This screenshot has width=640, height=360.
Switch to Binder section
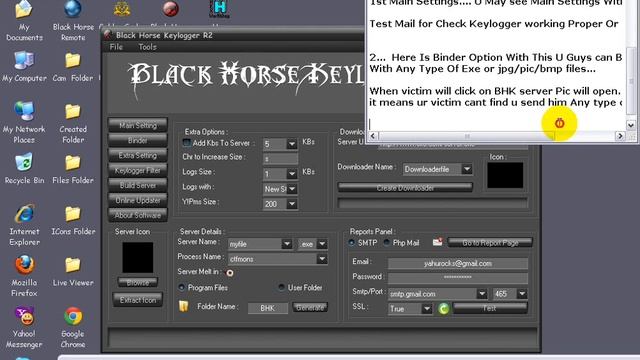pyautogui.click(x=138, y=140)
